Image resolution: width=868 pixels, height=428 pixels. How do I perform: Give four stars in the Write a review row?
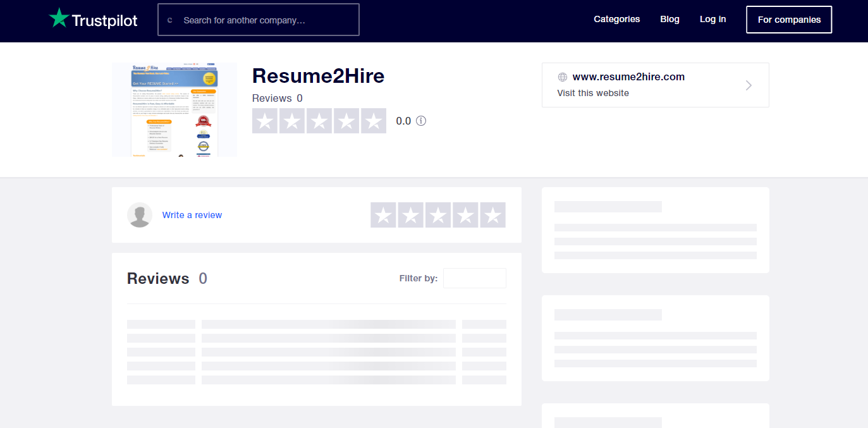(x=465, y=215)
